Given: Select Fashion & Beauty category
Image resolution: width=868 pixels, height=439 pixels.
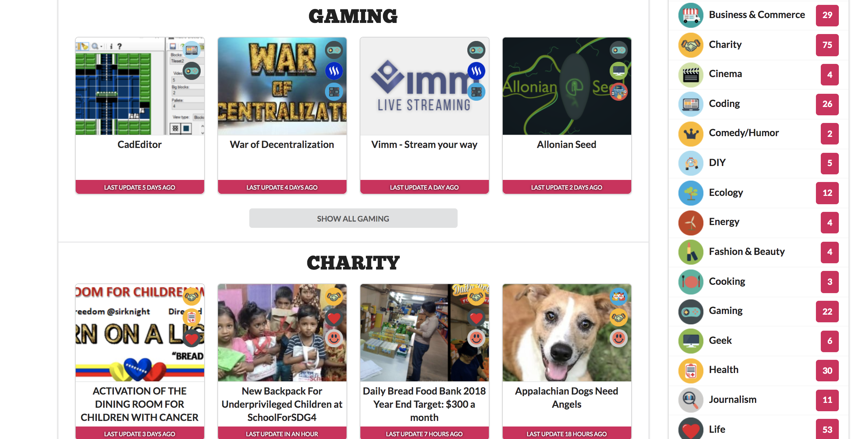Looking at the screenshot, I should point(746,251).
